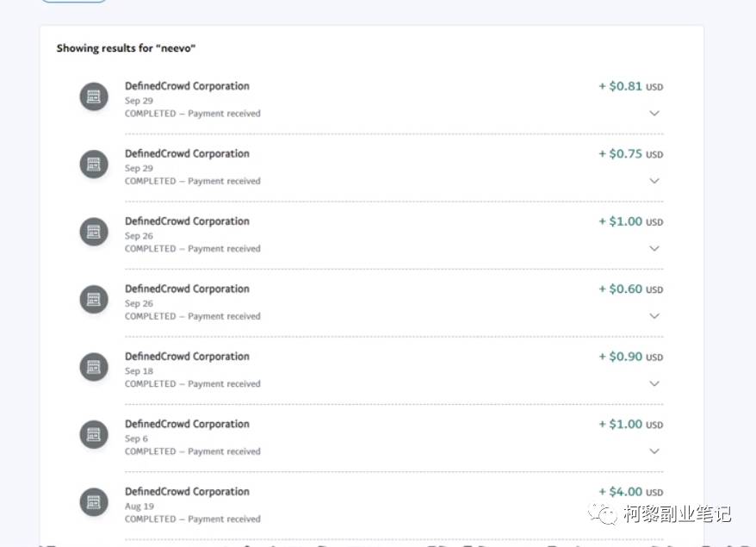
Task: Click the 'Showing results for "neevo"' heading
Action: [126, 48]
